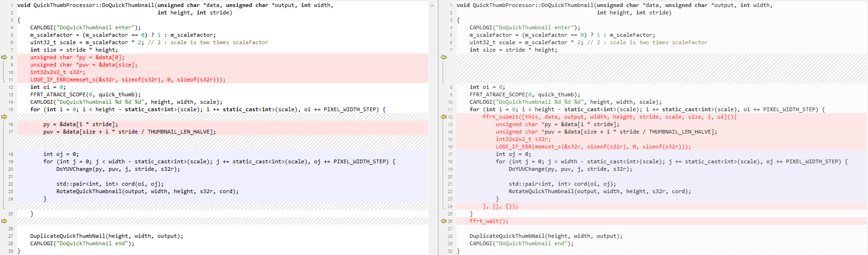The image size is (868, 255).
Task: Click copy-to-right arrow below left line 25
Action: tap(4, 221)
